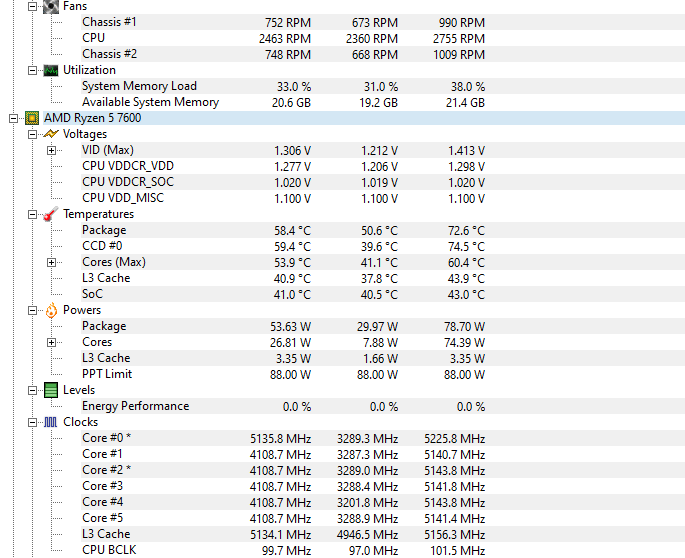Click the Temperatures thermometer icon
Viewport: 685px width, 558px height.
[51, 214]
